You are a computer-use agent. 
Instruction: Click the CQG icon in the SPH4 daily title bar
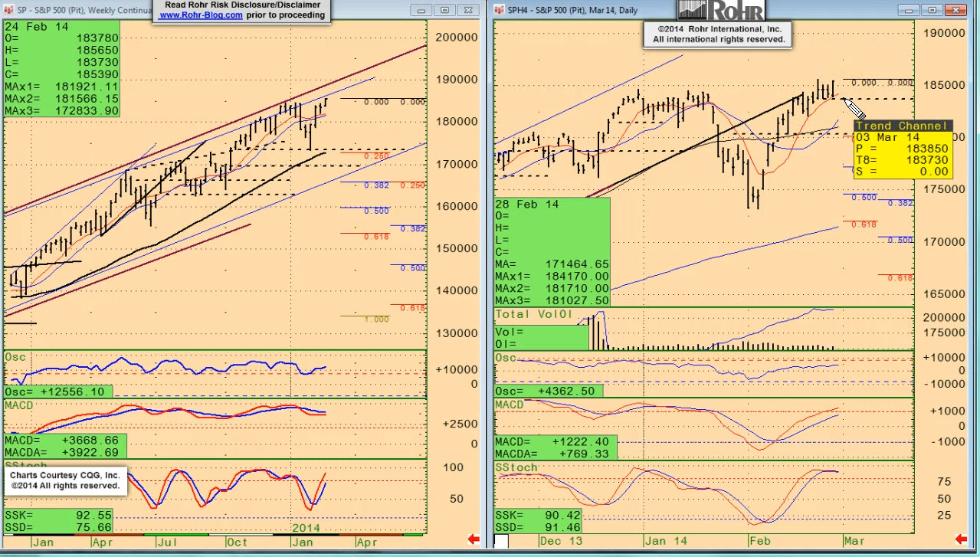point(499,10)
